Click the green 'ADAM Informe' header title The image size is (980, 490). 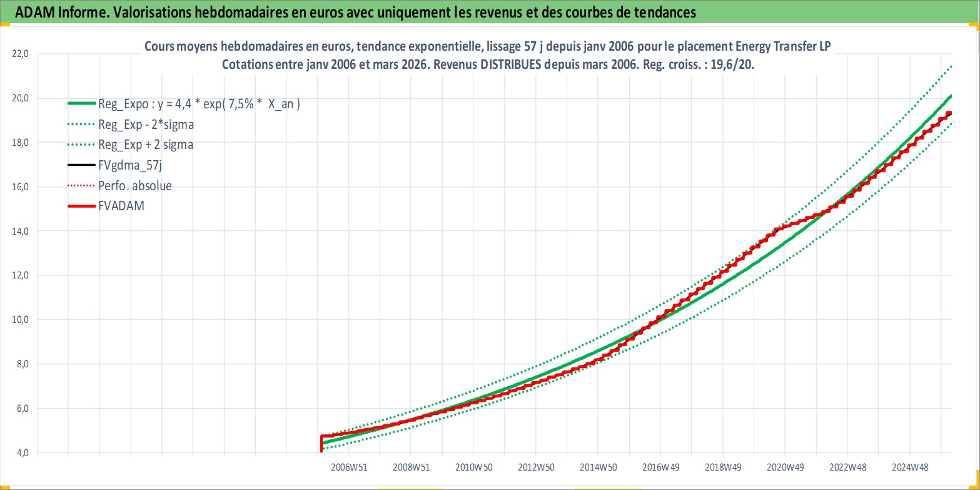click(355, 13)
